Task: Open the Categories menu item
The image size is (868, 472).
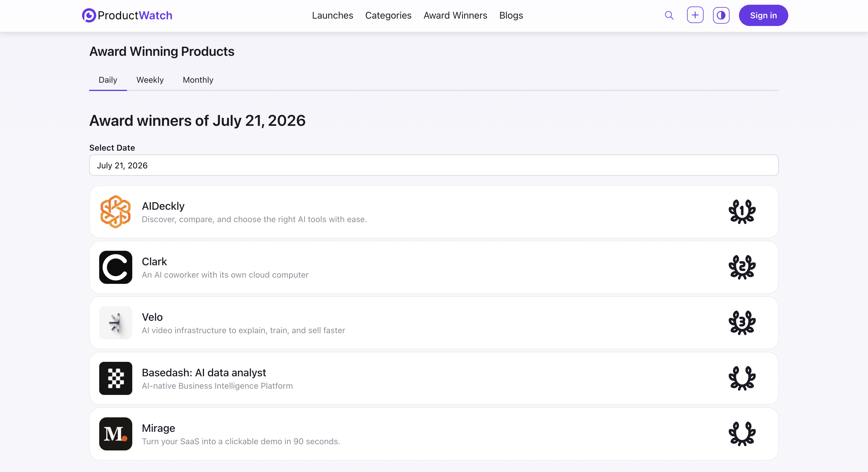Action: click(388, 15)
